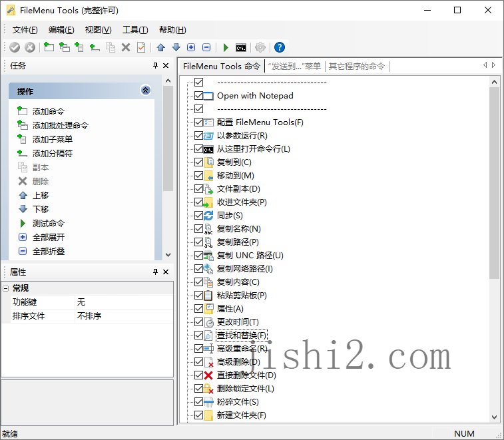
Task: Click the tasks panel scrollbar down arrow
Action: (x=168, y=254)
